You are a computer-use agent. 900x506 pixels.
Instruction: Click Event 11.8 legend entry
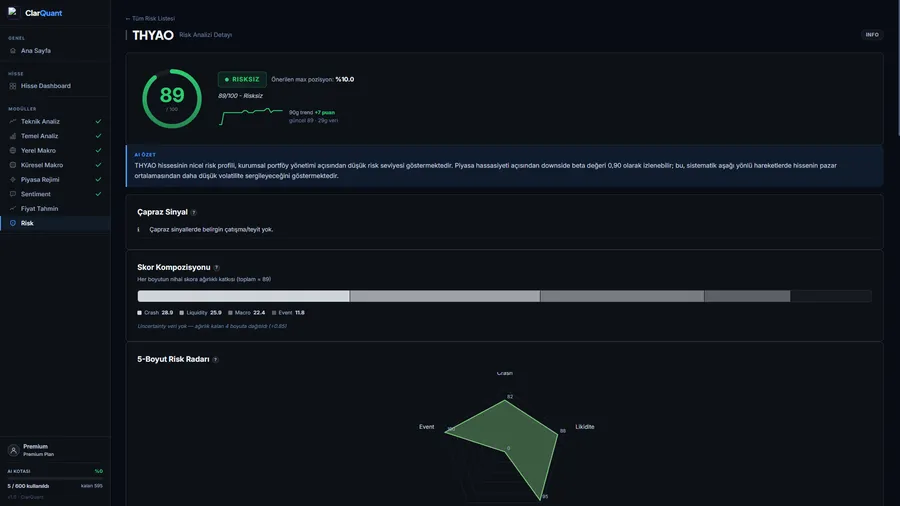coord(288,313)
